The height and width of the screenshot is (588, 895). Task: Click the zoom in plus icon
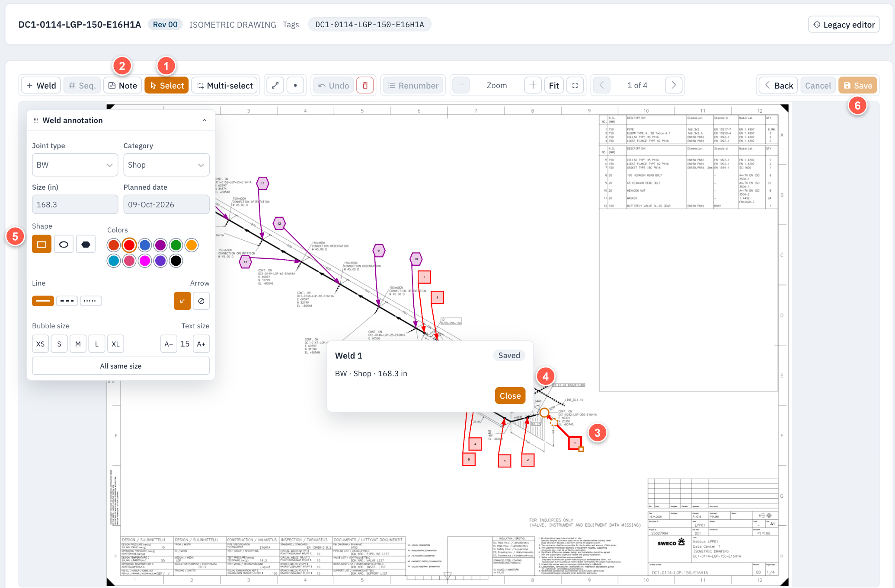coord(533,86)
